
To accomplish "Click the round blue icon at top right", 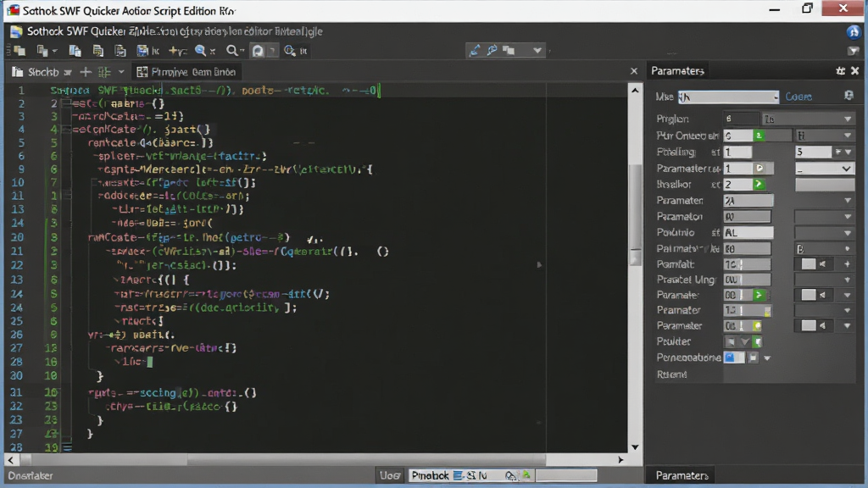I will (853, 32).
